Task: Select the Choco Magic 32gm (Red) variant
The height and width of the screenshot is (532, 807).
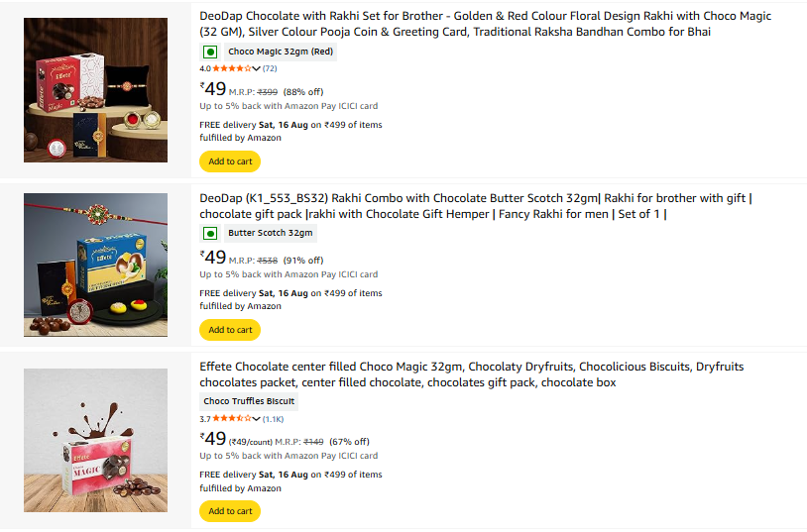Action: (x=281, y=52)
